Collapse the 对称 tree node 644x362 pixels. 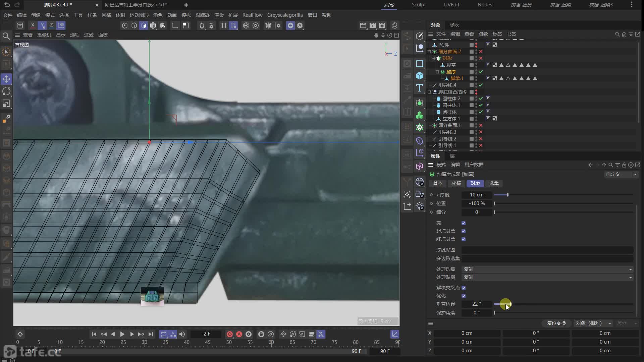pyautogui.click(x=433, y=58)
